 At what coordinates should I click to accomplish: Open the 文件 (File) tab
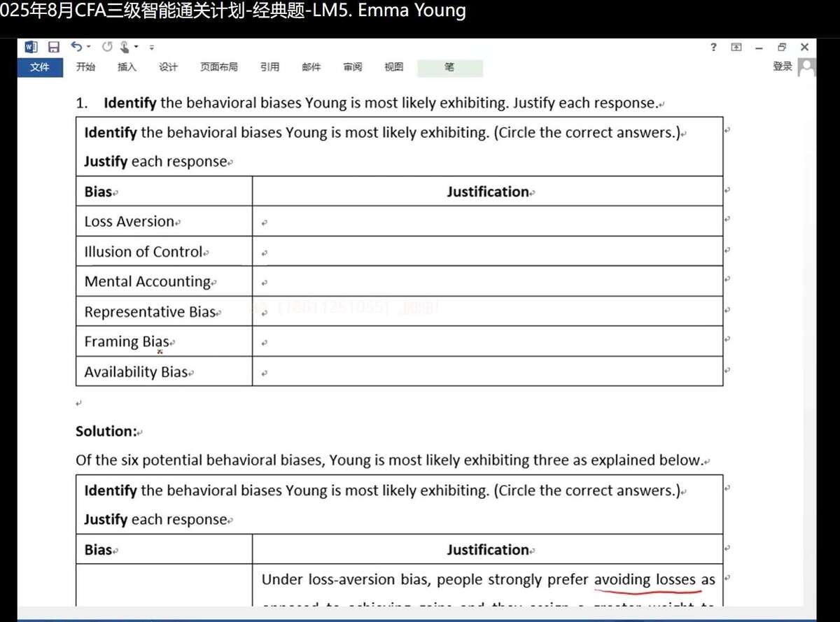click(40, 67)
